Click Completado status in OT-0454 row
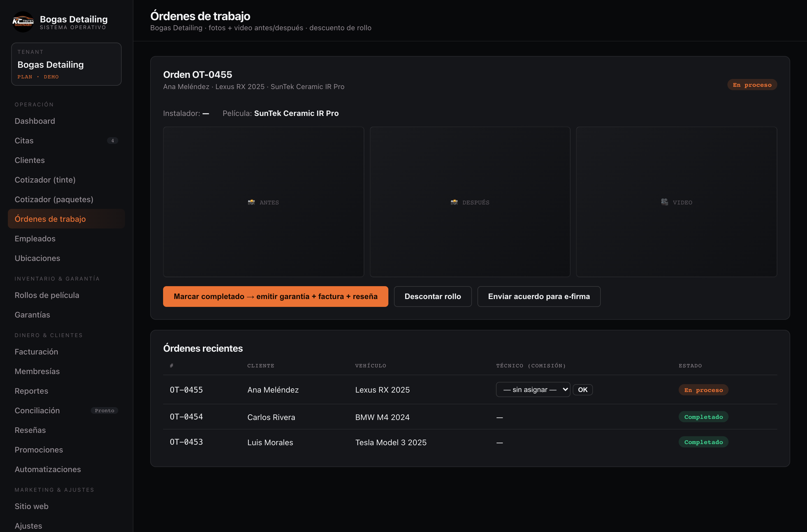This screenshot has width=807, height=532. coord(703,417)
